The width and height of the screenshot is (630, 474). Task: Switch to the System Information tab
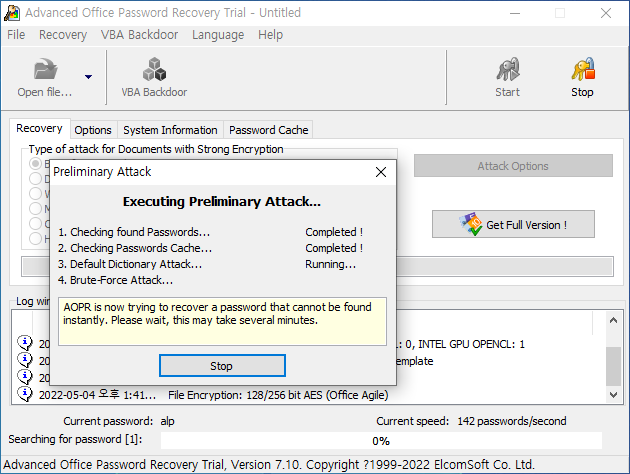pos(170,130)
